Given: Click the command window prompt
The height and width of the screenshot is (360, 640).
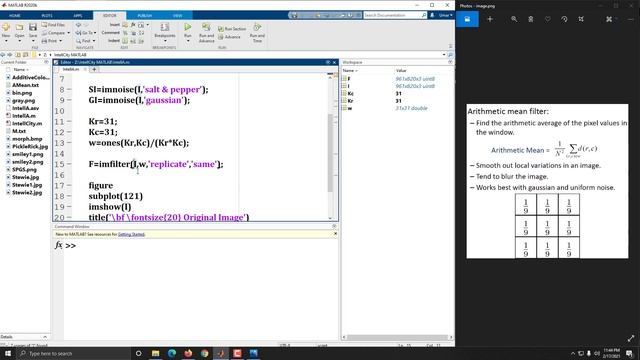Looking at the screenshot, I should coord(70,246).
